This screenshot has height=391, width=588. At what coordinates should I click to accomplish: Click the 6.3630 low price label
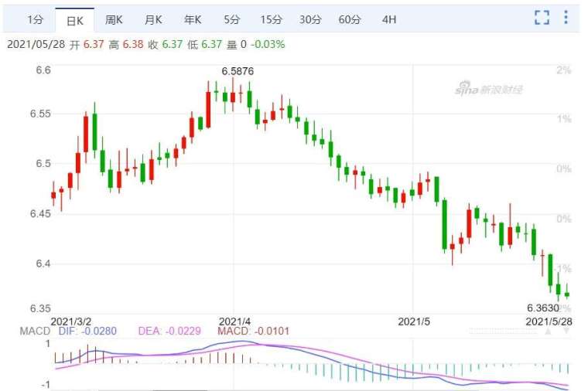[543, 308]
